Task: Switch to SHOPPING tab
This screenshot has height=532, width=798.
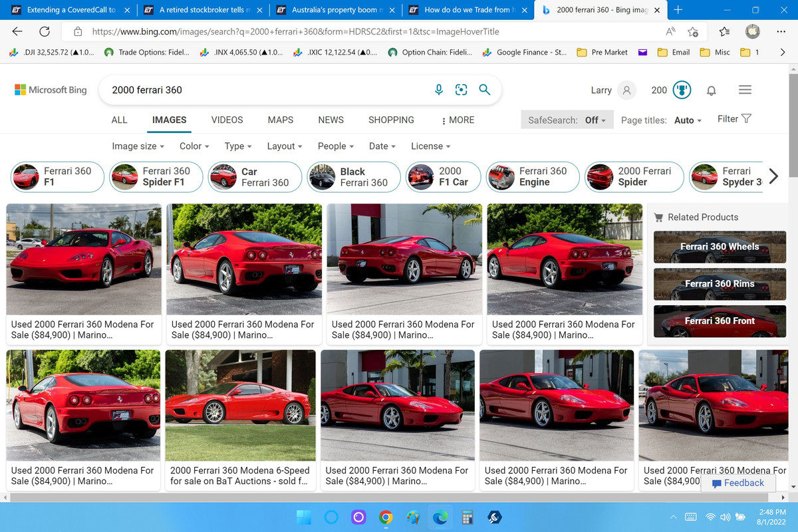Action: [391, 120]
